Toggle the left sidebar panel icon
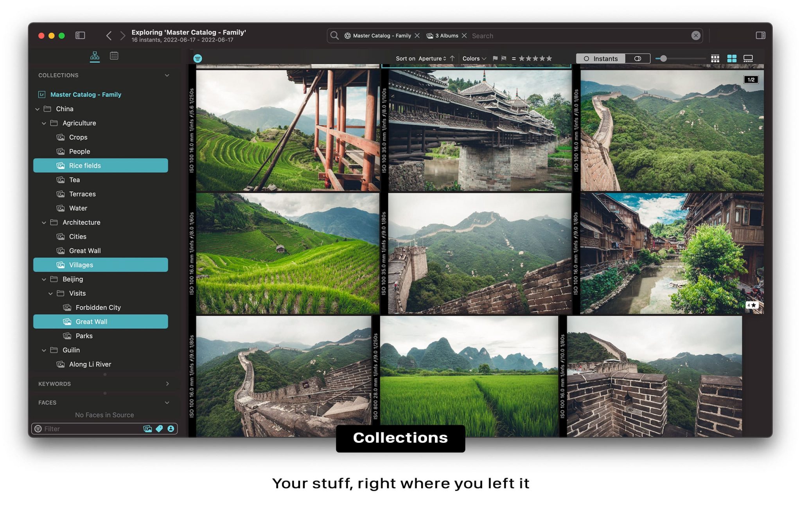801x532 pixels. 80,36
